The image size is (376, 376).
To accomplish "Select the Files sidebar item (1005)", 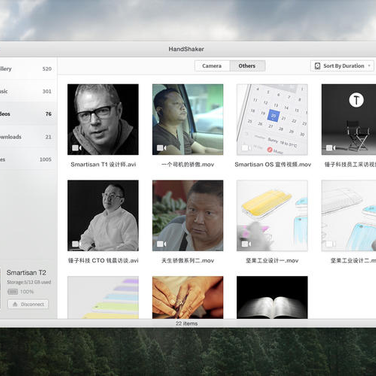I will (x=28, y=159).
